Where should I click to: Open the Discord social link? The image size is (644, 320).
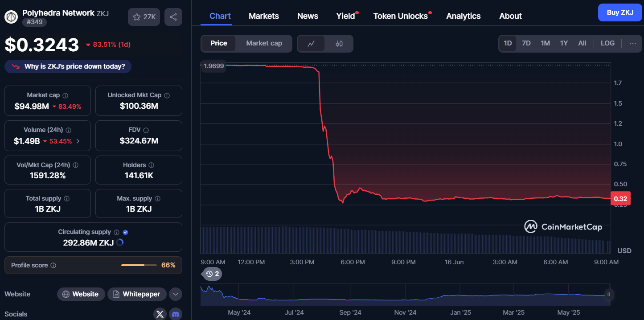pos(176,314)
